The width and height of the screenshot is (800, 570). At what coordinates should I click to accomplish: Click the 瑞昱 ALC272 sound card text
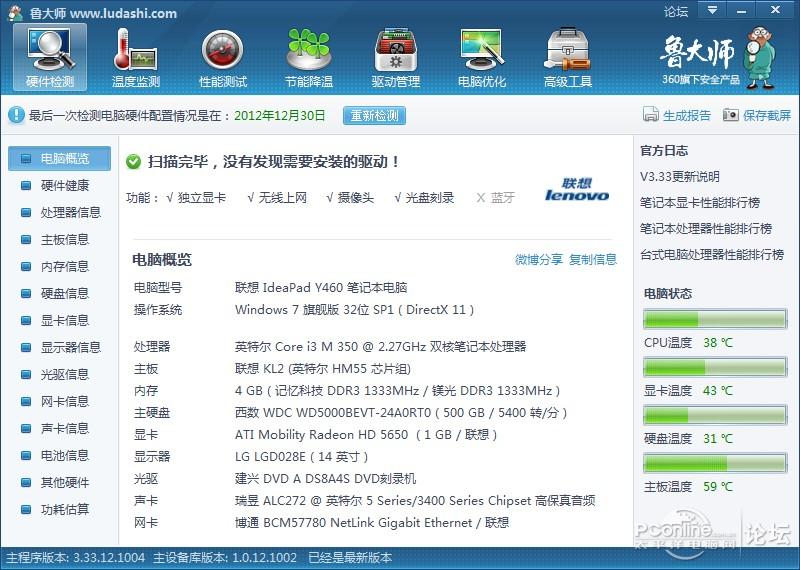pos(415,501)
